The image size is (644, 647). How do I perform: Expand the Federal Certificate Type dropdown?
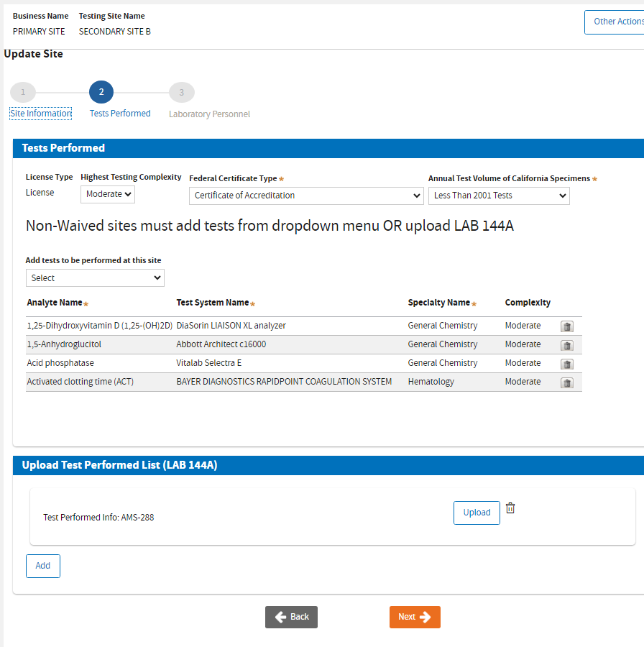pyautogui.click(x=306, y=196)
